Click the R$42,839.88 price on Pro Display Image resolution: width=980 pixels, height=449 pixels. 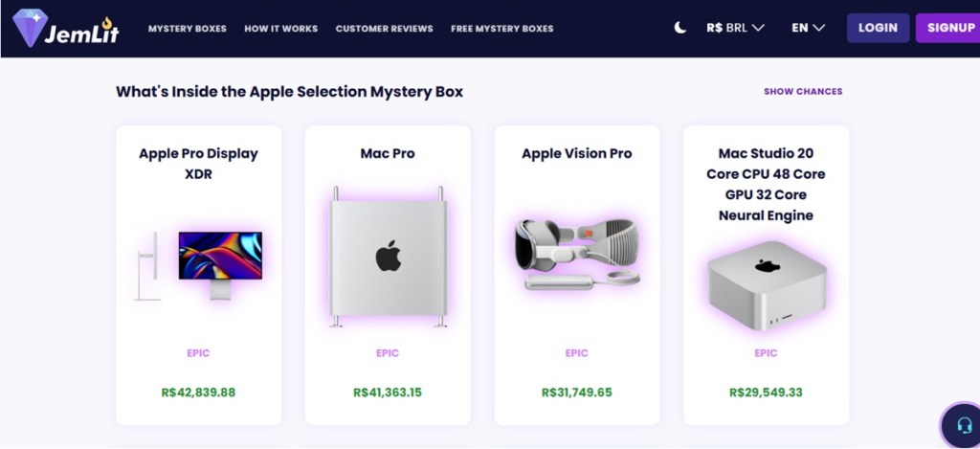tap(199, 393)
